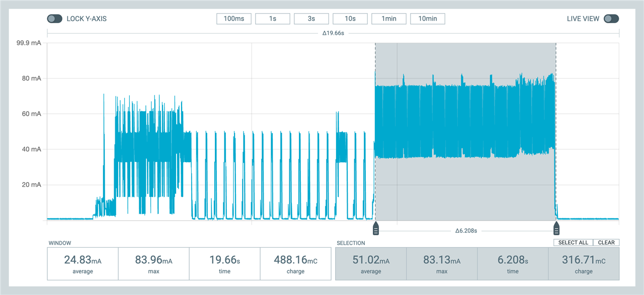Click the selection charge 316.71mC box
The width and height of the screenshot is (644, 295).
[584, 264]
